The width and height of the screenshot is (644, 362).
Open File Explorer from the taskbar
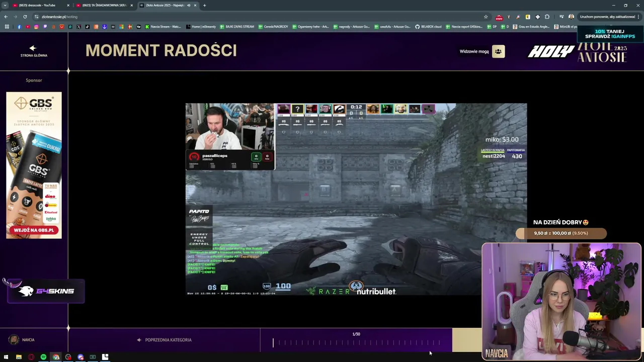point(19,357)
